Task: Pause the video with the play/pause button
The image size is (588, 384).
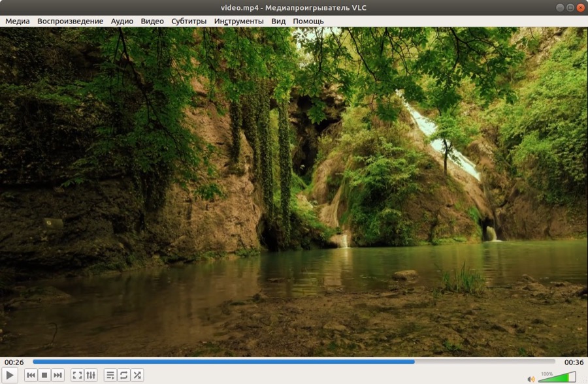Action: coord(10,375)
